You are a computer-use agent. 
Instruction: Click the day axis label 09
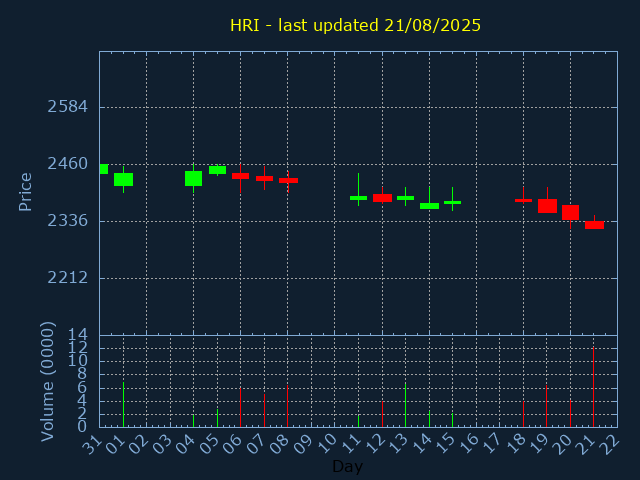pos(303,444)
